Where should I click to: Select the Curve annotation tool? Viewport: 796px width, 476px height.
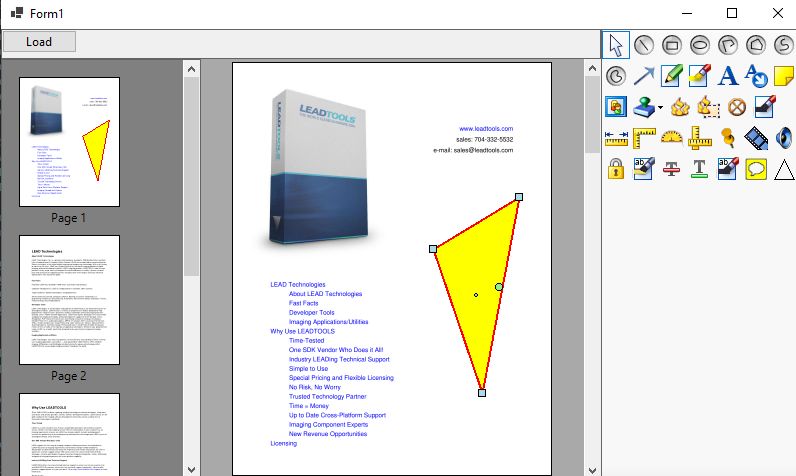coord(783,45)
